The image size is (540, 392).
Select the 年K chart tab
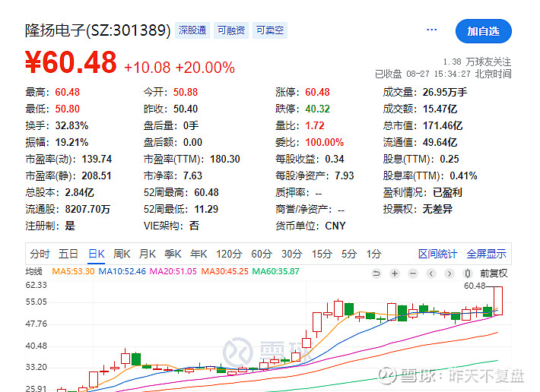[199, 254]
